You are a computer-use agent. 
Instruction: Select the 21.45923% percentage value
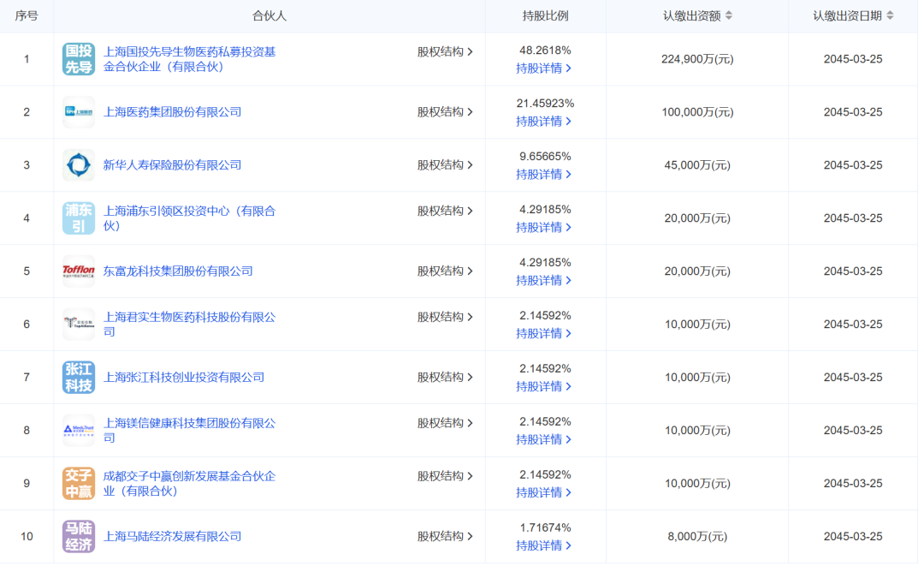[545, 104]
